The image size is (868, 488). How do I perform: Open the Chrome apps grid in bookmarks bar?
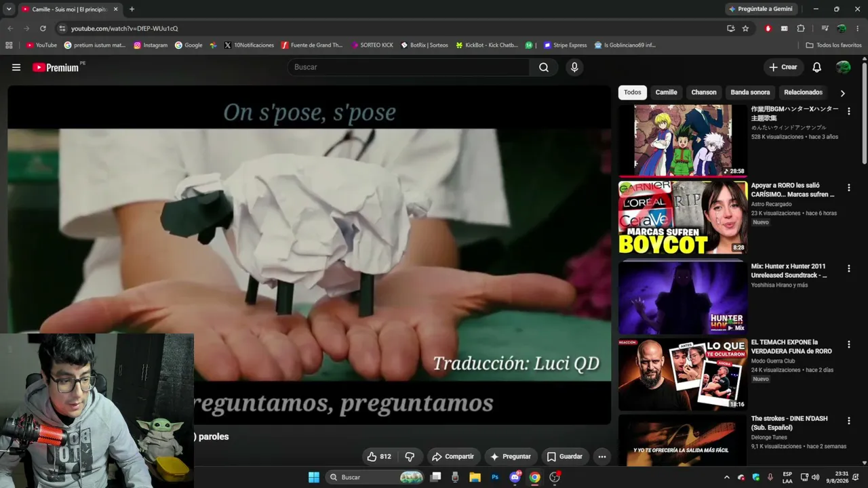[x=9, y=45]
